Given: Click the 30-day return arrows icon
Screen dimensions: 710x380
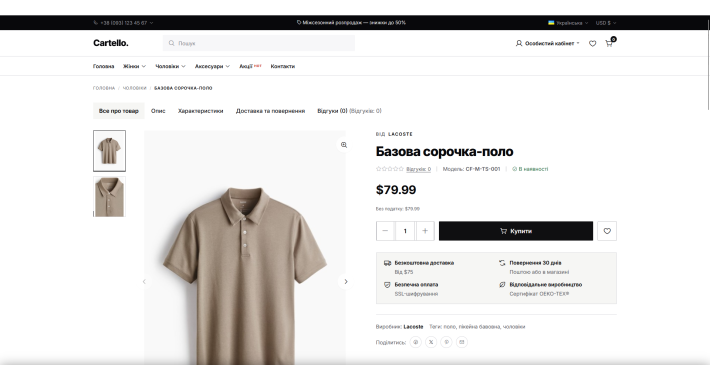Looking at the screenshot, I should tap(502, 263).
